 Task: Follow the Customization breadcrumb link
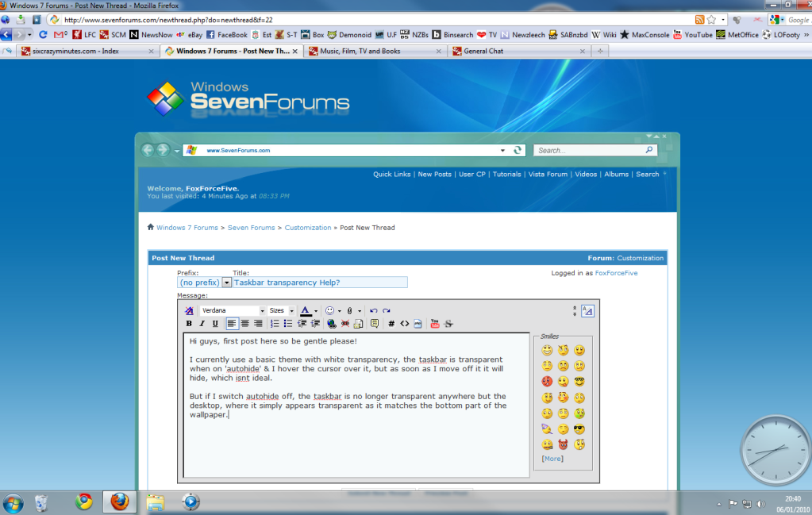pyautogui.click(x=308, y=228)
